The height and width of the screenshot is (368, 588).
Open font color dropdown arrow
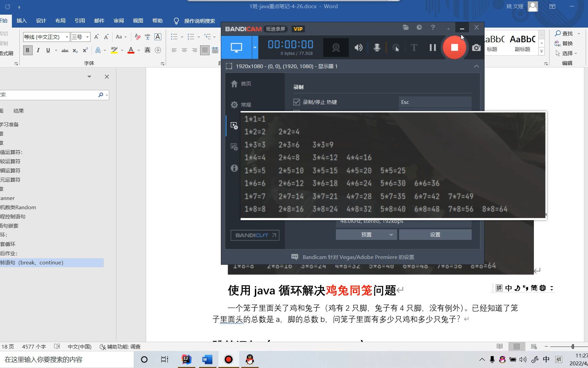tap(139, 50)
